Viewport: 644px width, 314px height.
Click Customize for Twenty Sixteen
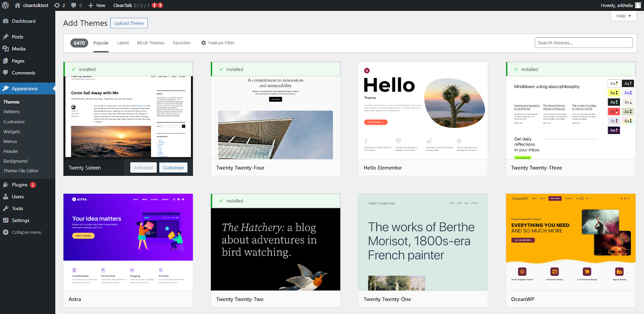(x=173, y=168)
